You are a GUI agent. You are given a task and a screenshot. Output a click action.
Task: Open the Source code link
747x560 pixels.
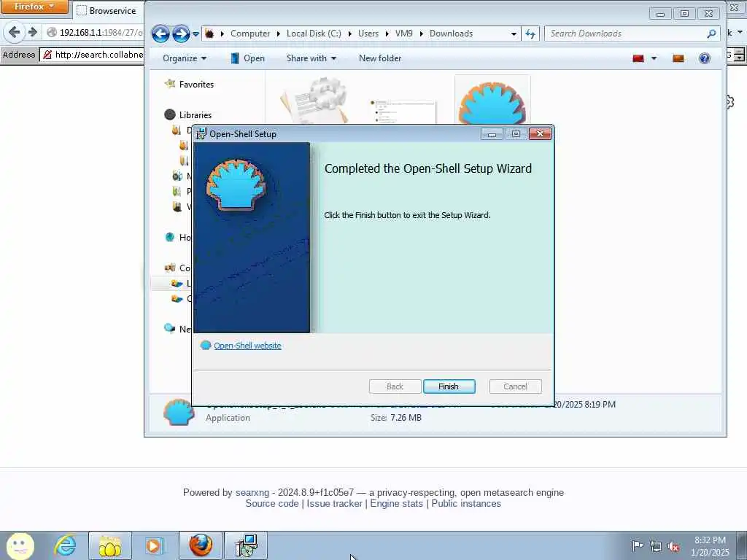click(272, 503)
